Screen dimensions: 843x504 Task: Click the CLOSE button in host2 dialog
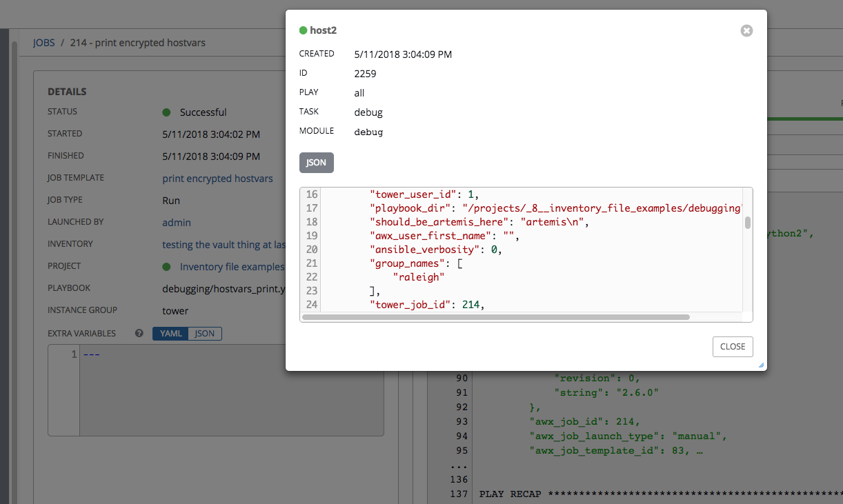click(733, 347)
